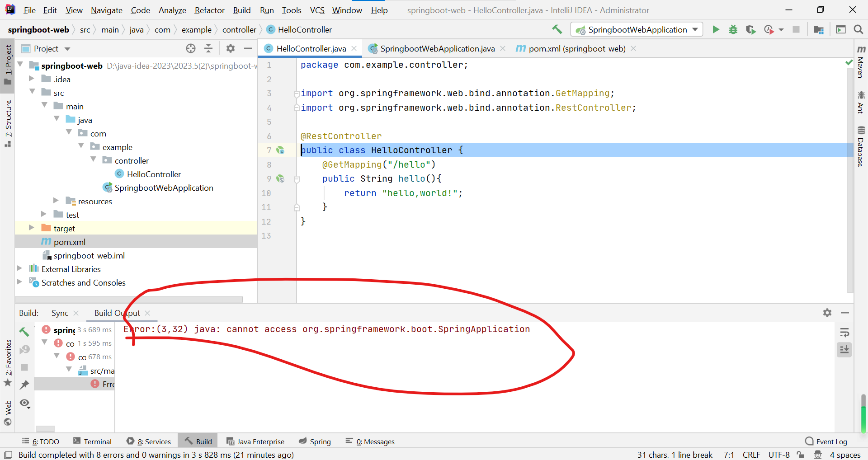868x460 pixels.
Task: Toggle the read-only lock icon in status bar
Action: tap(801, 455)
